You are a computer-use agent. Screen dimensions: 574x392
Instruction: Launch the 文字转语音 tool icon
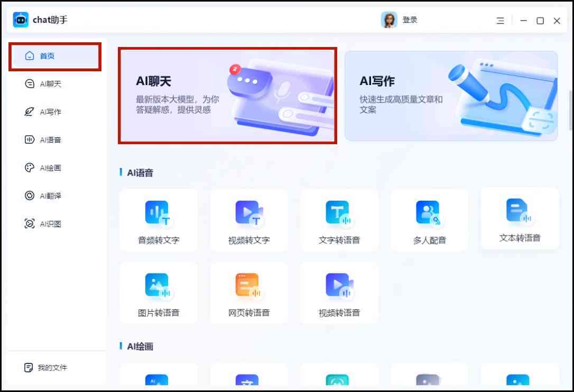pyautogui.click(x=339, y=213)
